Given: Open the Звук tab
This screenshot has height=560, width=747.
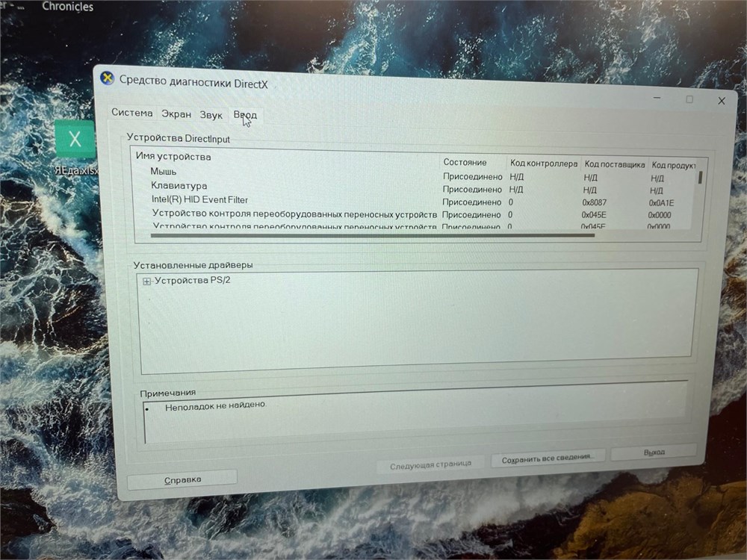Looking at the screenshot, I should point(211,115).
